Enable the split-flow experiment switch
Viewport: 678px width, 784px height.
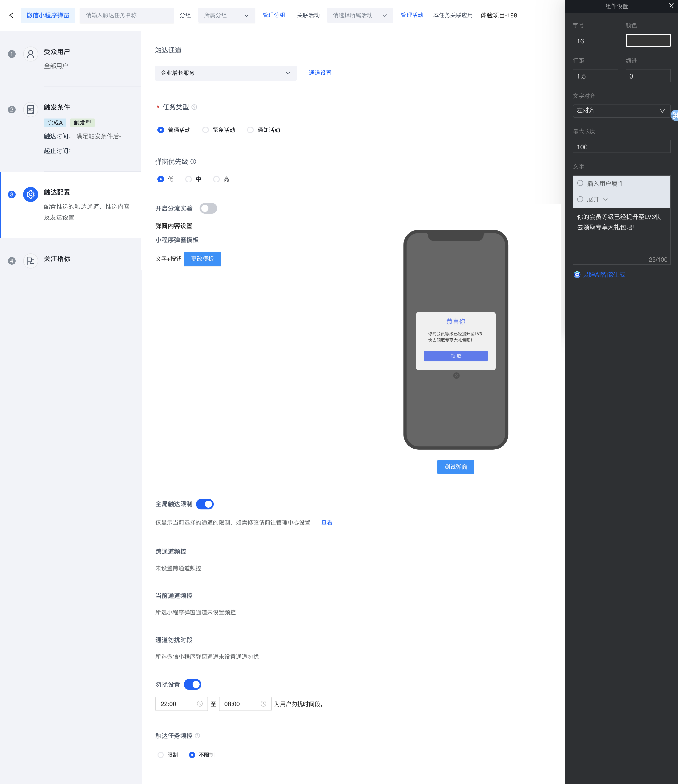[x=208, y=209]
